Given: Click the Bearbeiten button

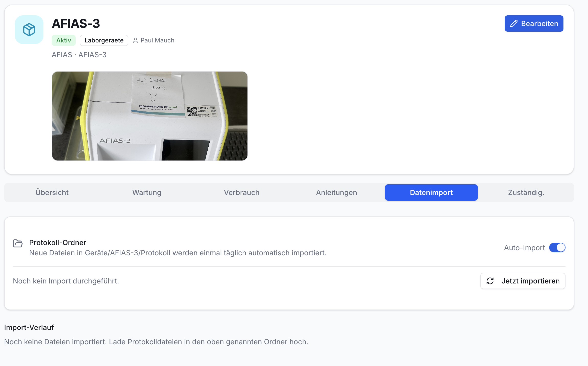Looking at the screenshot, I should [x=534, y=24].
